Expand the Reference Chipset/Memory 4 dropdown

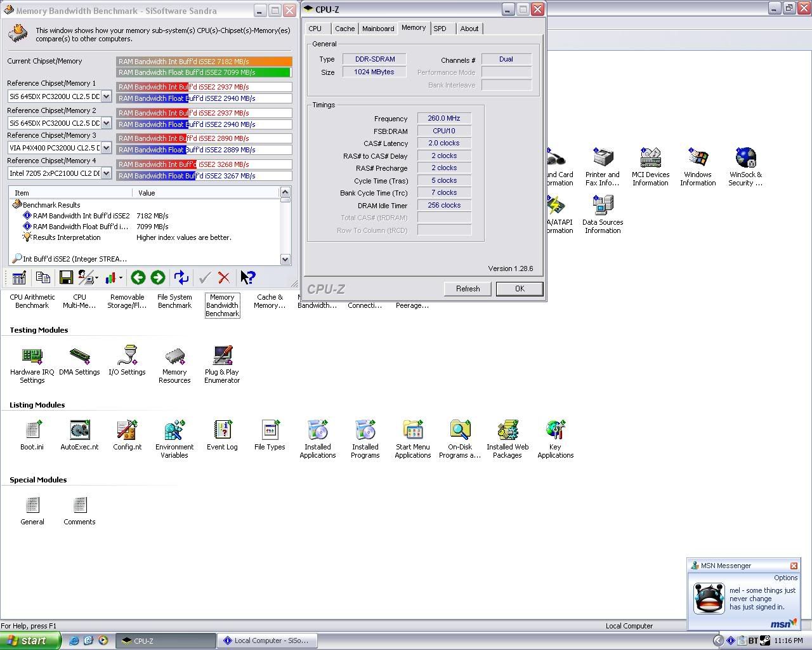pos(106,173)
